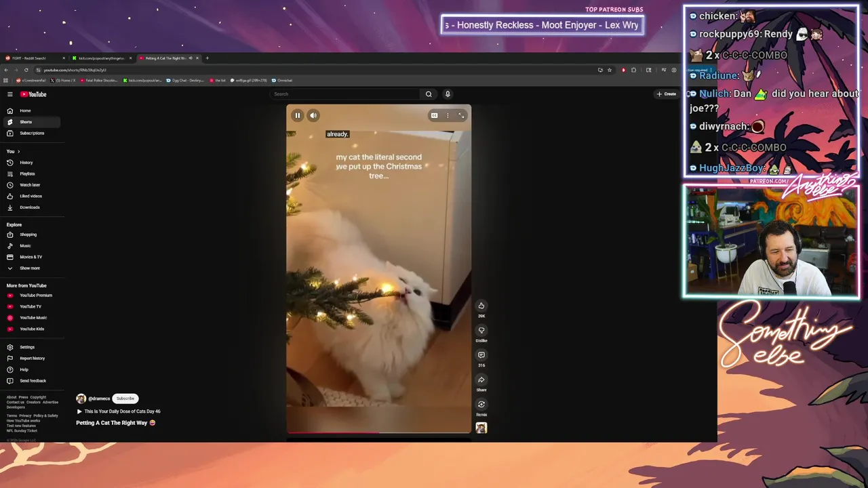The height and width of the screenshot is (488, 868).
Task: Open the Shorts three-dot more menu
Action: [x=448, y=115]
